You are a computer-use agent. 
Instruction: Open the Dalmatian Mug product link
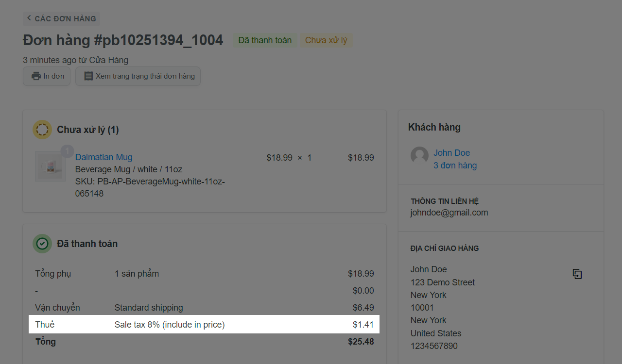point(104,157)
